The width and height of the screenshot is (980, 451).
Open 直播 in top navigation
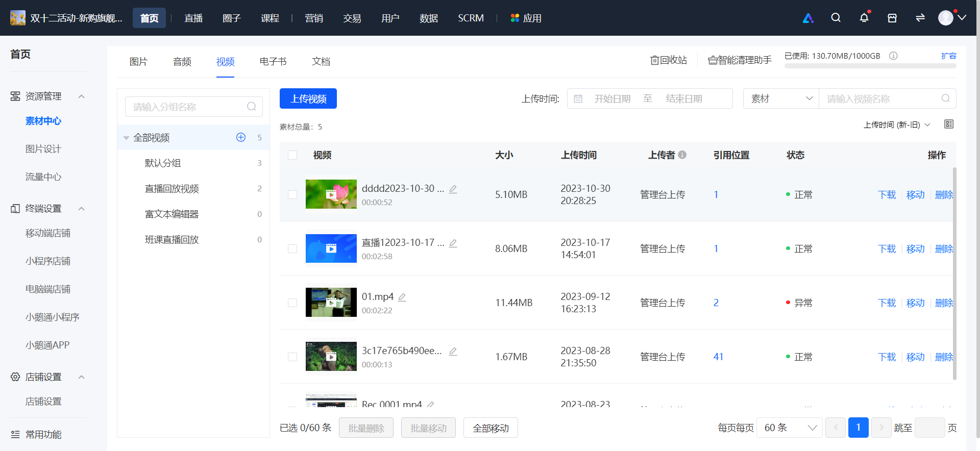pyautogui.click(x=193, y=18)
